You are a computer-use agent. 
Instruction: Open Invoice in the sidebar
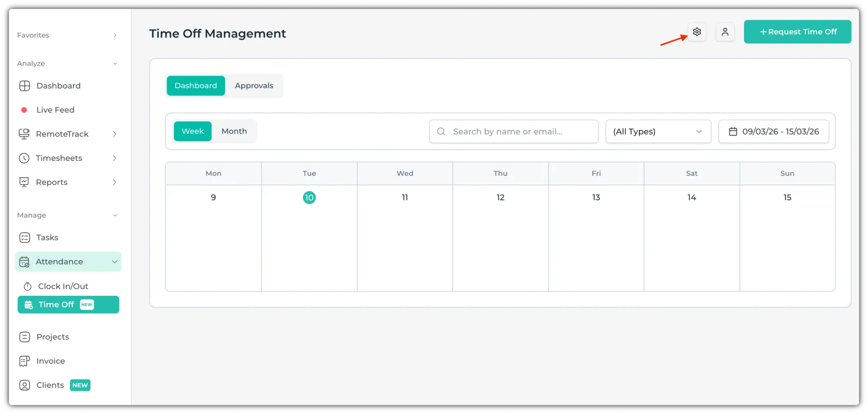(50, 361)
